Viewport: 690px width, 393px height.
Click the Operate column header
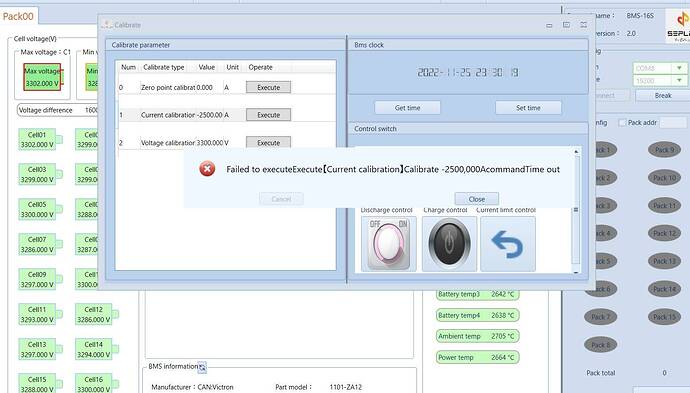[x=261, y=67]
